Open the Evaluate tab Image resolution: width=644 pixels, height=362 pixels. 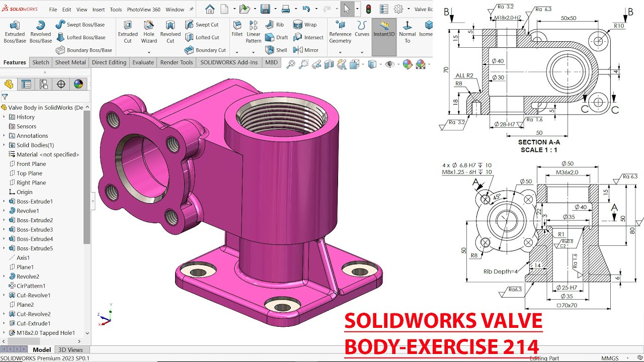(143, 62)
